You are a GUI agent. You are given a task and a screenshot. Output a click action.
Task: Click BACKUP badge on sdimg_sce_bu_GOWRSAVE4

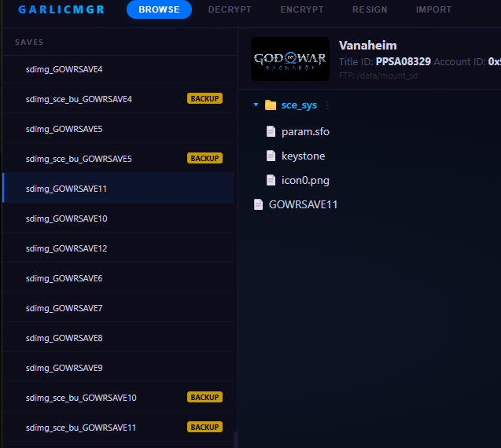204,99
